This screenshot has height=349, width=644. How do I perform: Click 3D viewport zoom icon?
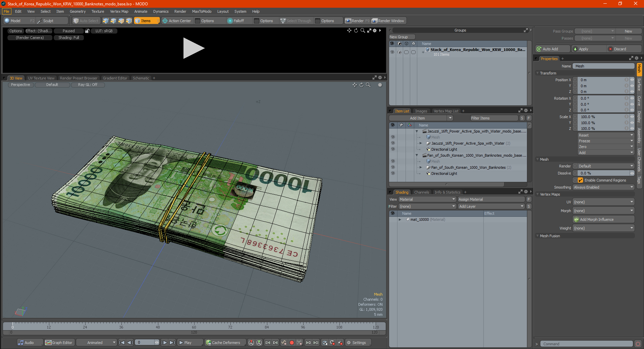[368, 85]
